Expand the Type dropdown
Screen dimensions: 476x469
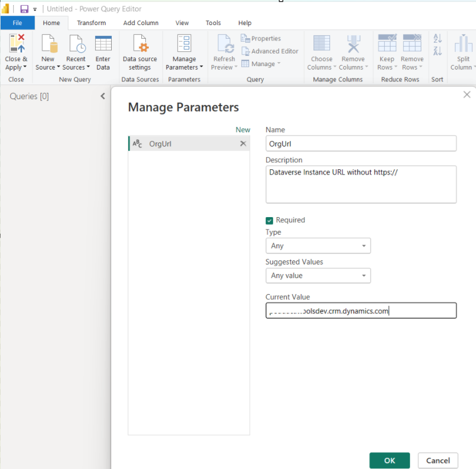point(318,246)
